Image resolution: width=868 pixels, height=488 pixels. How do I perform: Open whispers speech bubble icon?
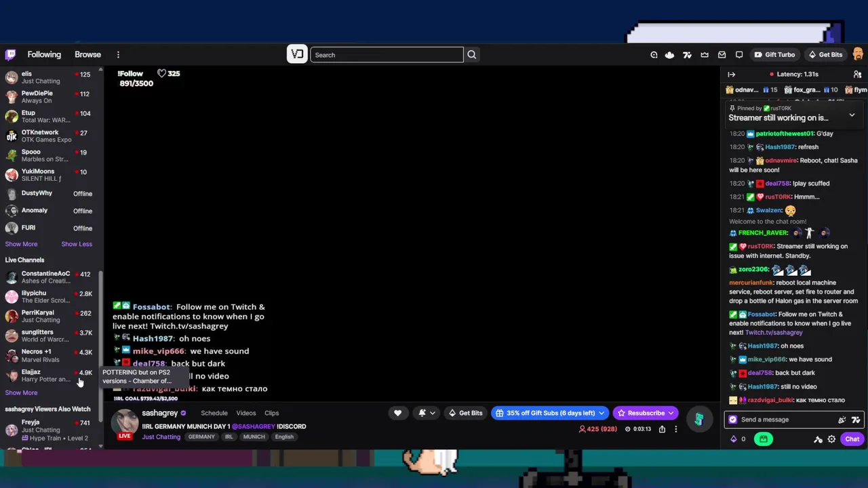click(739, 55)
